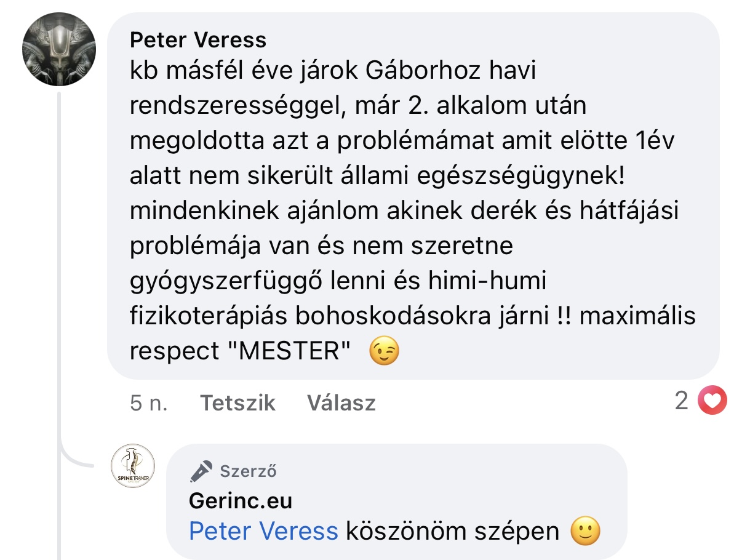Open the Gerinc.eu page name link
Image resolution: width=742 pixels, height=560 pixels.
pyautogui.click(x=241, y=501)
